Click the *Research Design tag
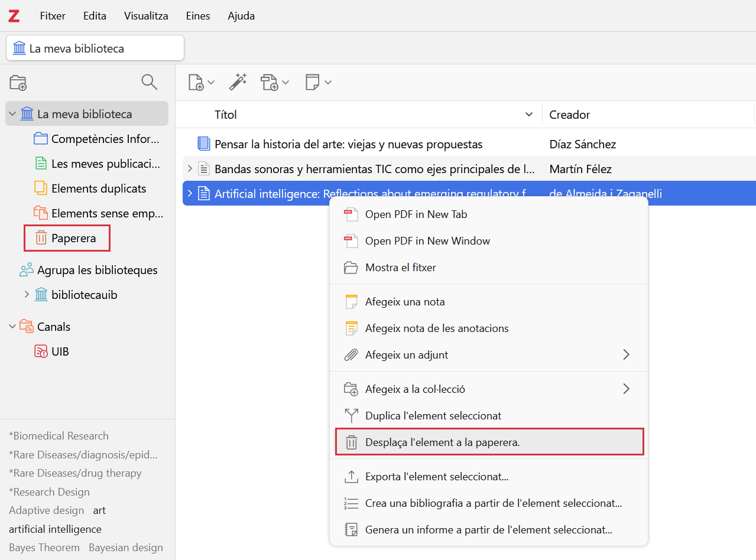756x560 pixels. point(49,492)
